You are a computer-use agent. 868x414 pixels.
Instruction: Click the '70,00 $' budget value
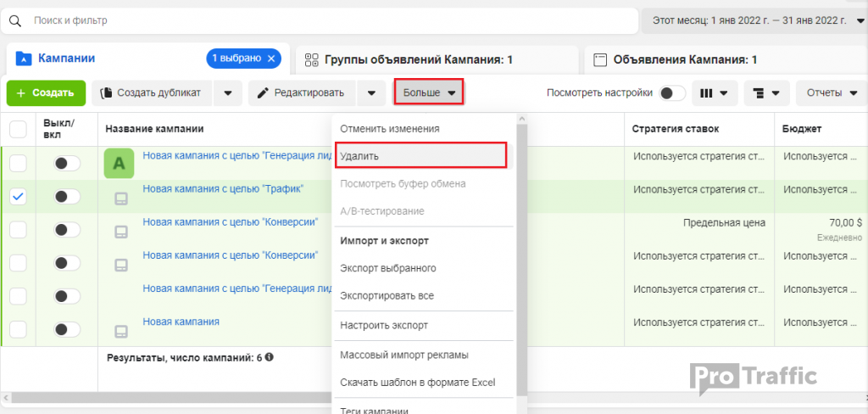coord(845,223)
